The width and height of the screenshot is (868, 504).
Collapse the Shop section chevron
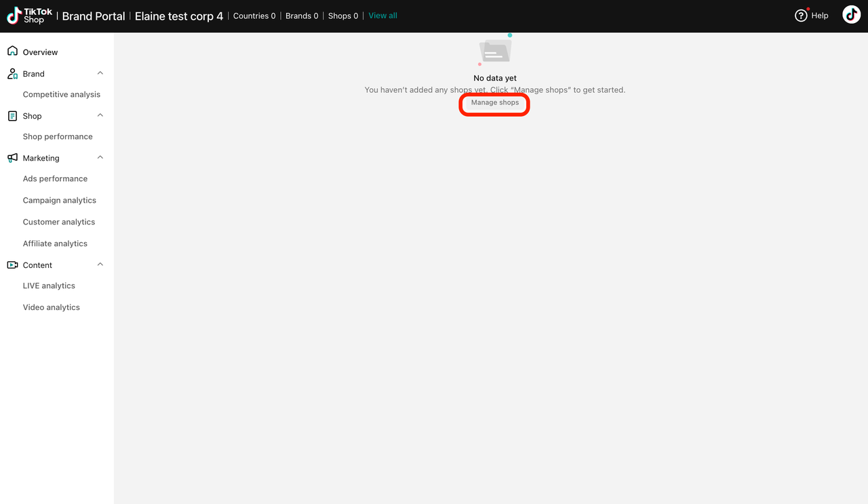coord(100,115)
